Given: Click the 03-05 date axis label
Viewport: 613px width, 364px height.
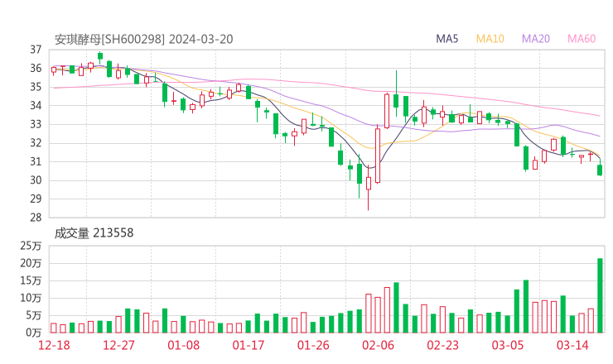Looking at the screenshot, I should [x=508, y=345].
